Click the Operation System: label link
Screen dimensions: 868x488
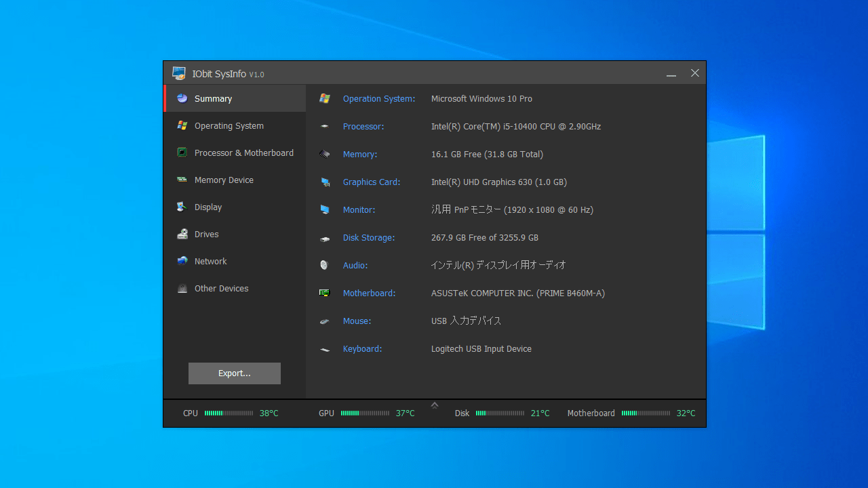[x=379, y=98]
